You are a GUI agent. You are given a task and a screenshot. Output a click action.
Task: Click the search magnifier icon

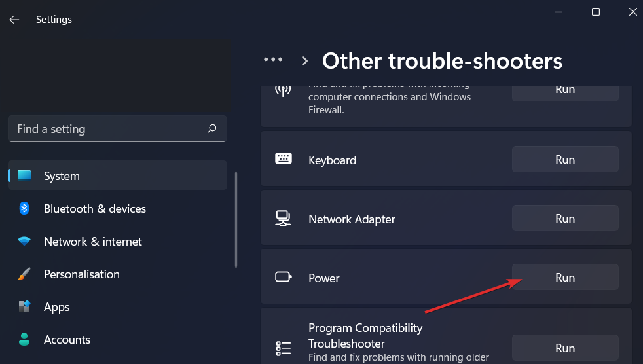click(211, 129)
